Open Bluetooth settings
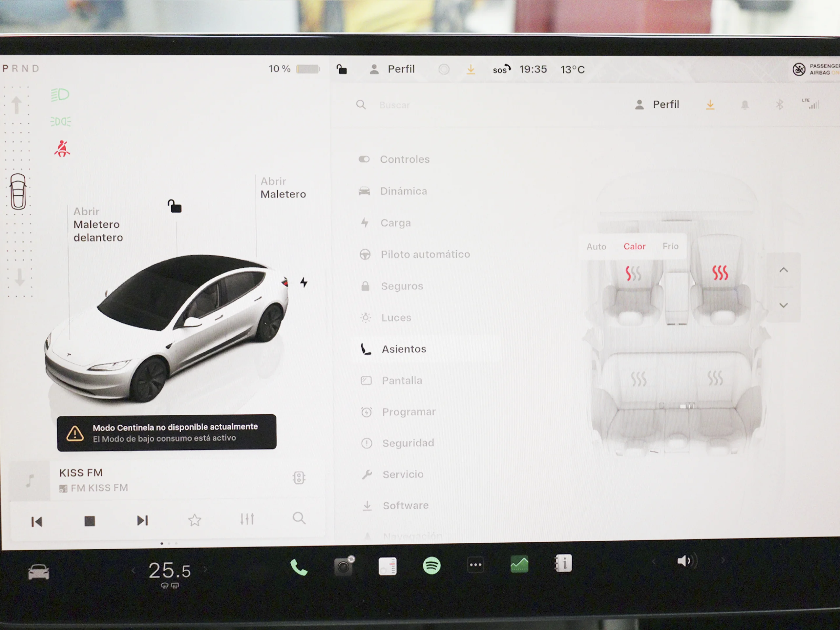 pos(780,104)
